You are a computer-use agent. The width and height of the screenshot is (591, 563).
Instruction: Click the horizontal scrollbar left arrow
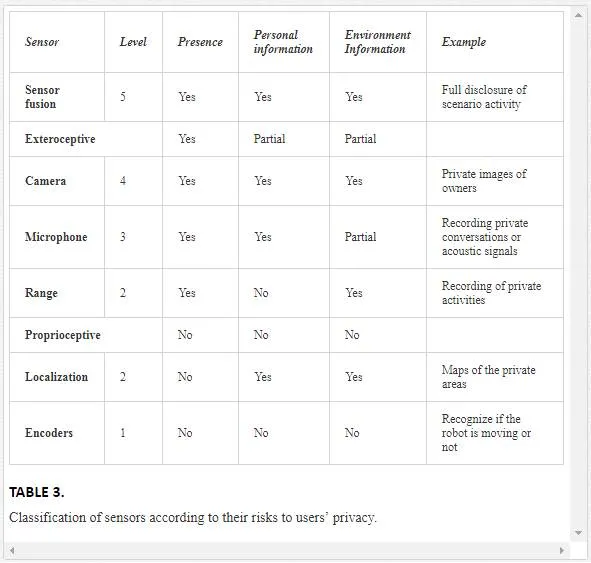(x=12, y=551)
